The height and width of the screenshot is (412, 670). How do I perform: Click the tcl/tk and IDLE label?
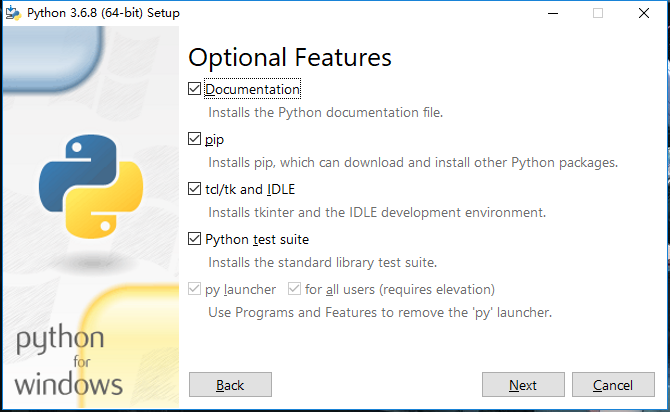(x=250, y=189)
